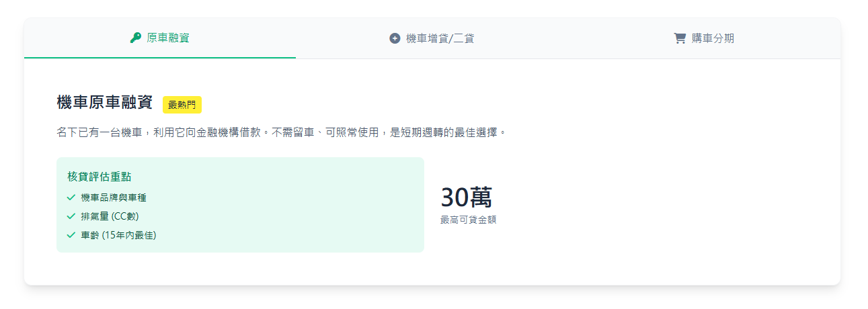Select the 機車品牌與車種 list item text
The width and height of the screenshot is (868, 309).
coord(114,197)
